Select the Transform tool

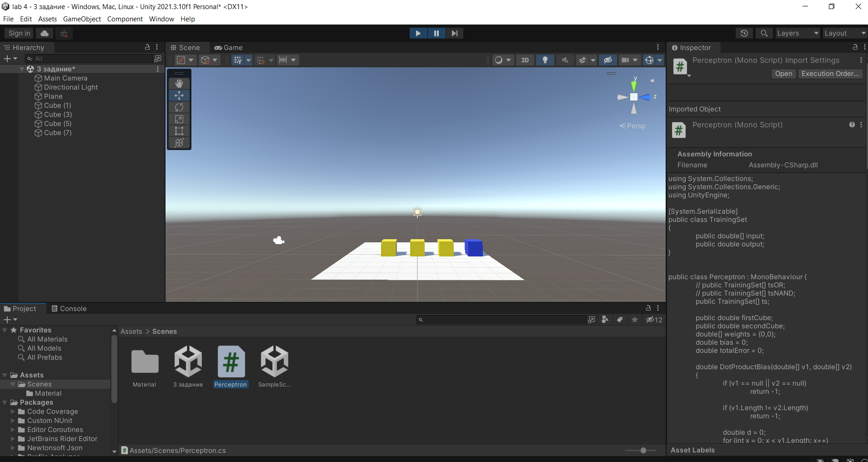(179, 143)
